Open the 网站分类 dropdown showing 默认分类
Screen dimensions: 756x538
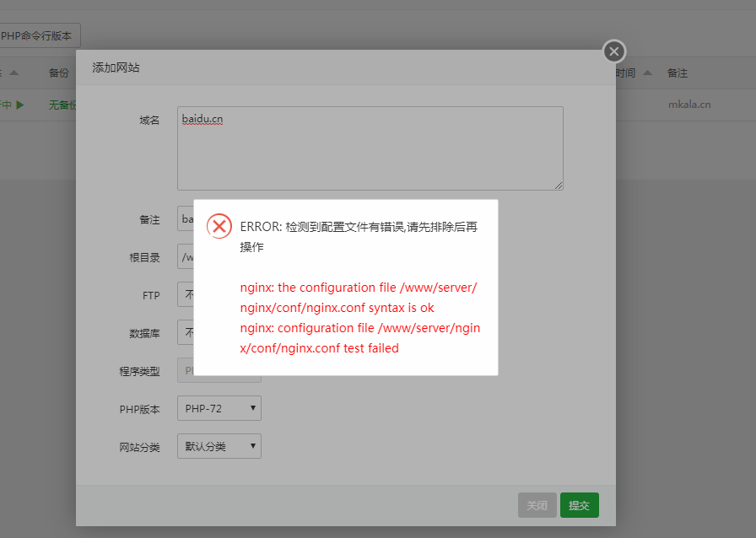click(219, 446)
